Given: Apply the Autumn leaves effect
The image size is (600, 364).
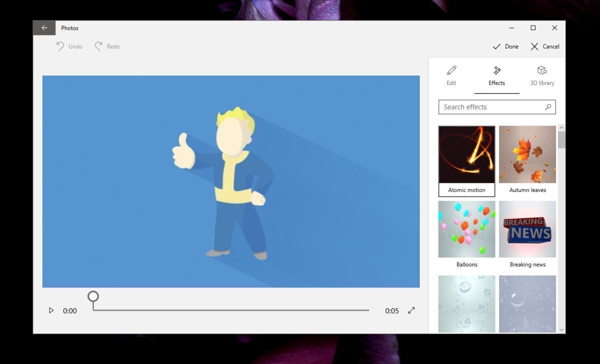Looking at the screenshot, I should click(527, 155).
